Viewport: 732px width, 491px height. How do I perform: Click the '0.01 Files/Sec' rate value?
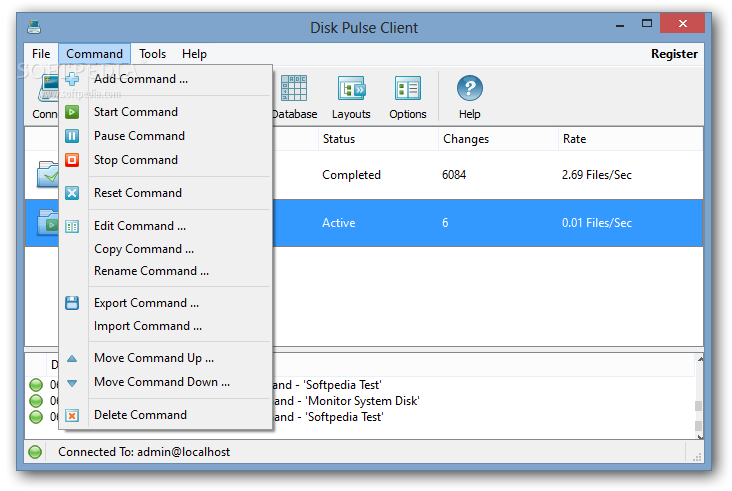(x=597, y=223)
